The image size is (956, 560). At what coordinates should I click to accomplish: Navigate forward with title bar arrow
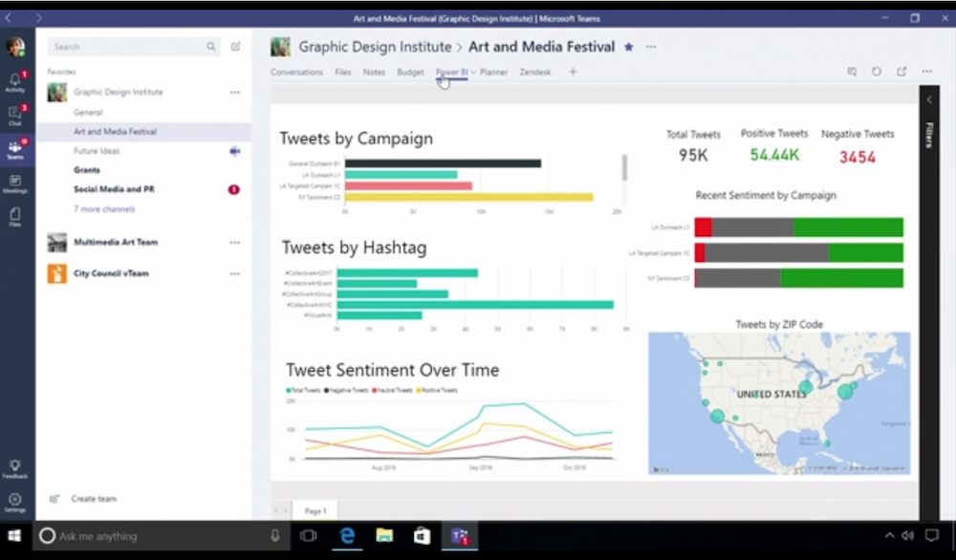[x=38, y=18]
